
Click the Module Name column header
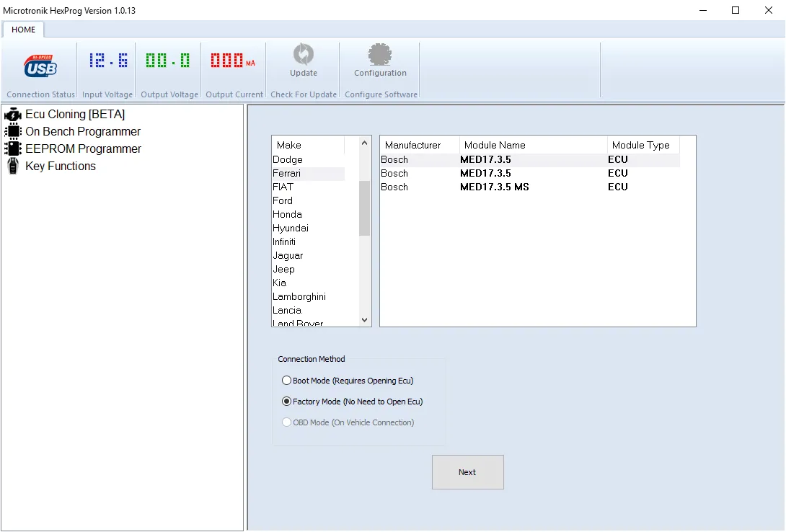coord(534,145)
